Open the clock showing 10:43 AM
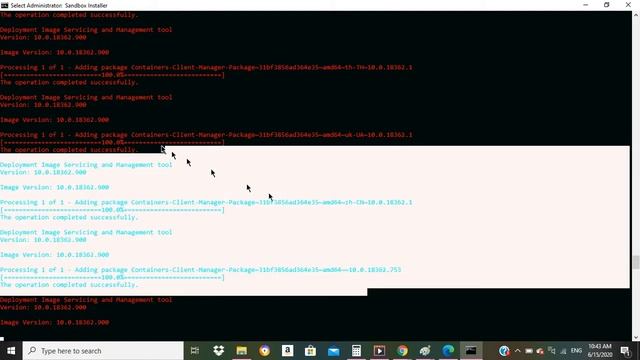640x360 pixels. pyautogui.click(x=600, y=351)
